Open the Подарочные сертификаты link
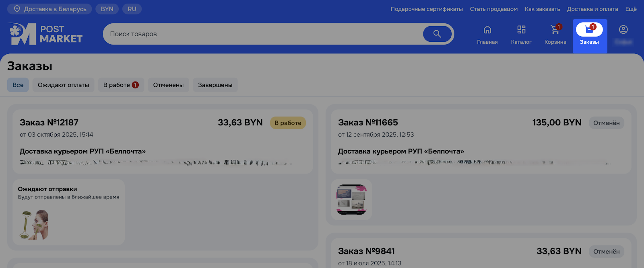 tap(426, 9)
